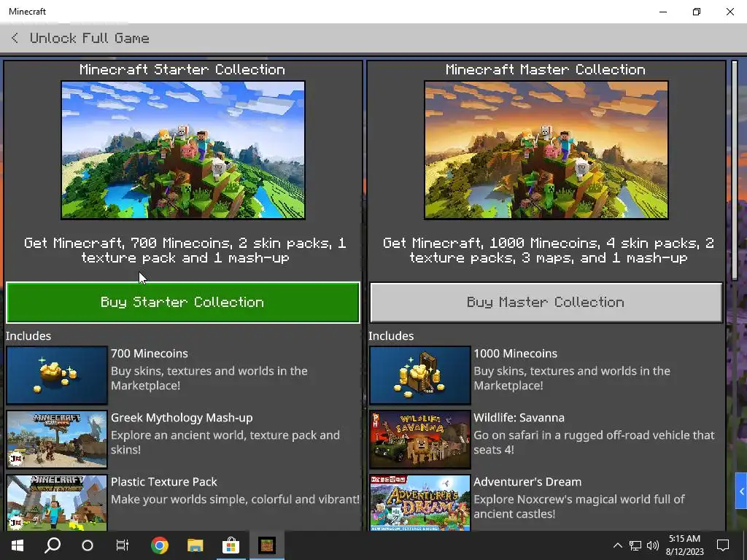747x560 pixels.
Task: Open network status tray icon
Action: tap(635, 545)
